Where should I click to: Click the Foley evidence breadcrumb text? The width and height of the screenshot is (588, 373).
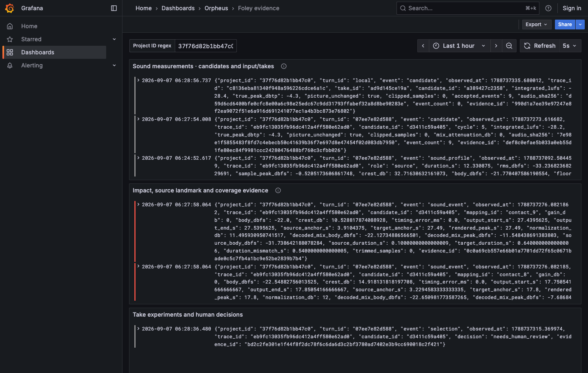coord(259,8)
